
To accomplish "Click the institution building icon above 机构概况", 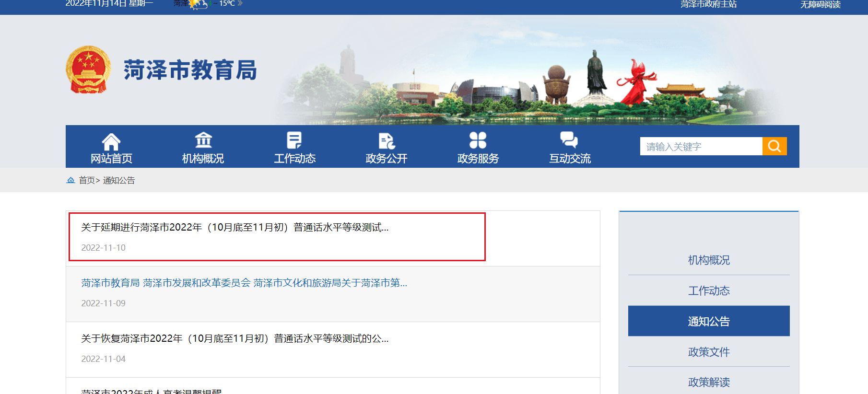I will (x=203, y=140).
